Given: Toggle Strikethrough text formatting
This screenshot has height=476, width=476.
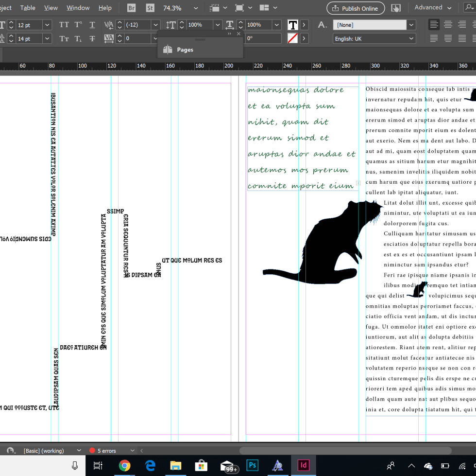Looking at the screenshot, I should [x=92, y=38].
